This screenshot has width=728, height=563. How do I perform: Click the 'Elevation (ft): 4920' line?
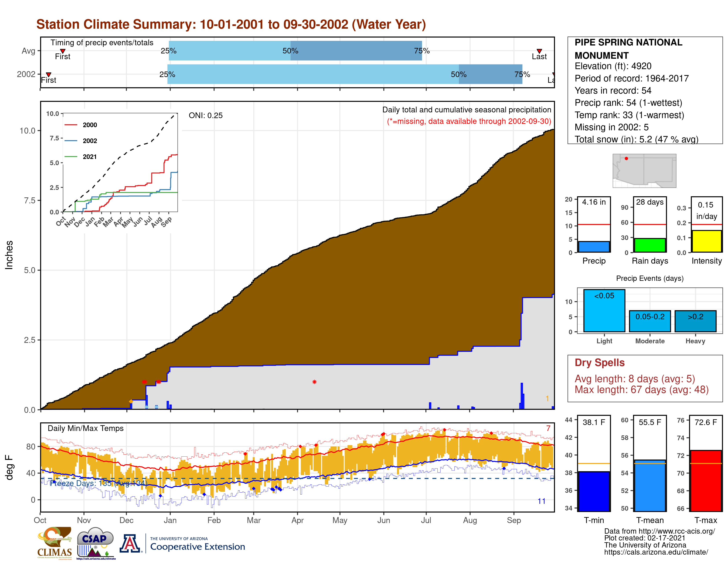613,66
